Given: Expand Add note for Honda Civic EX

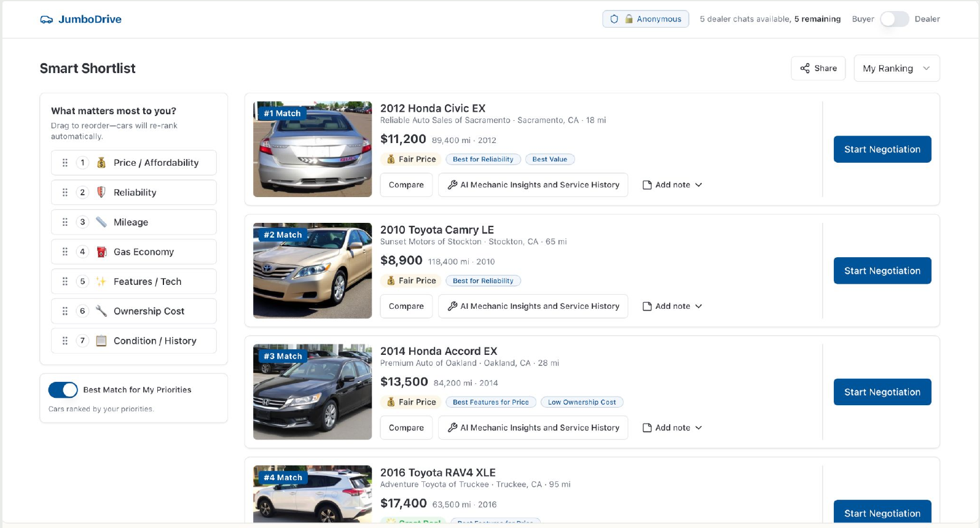Looking at the screenshot, I should [672, 185].
